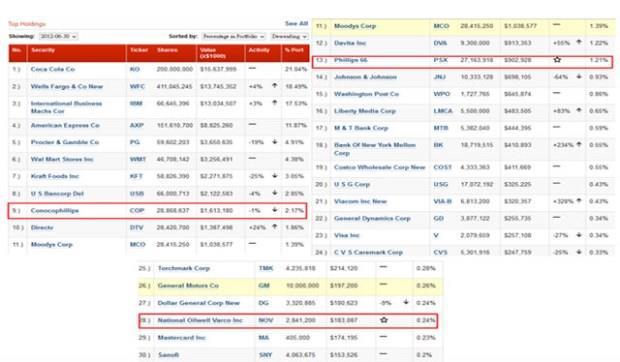Click the star icon in the Phillips 66 row
620x362 pixels.
point(557,60)
